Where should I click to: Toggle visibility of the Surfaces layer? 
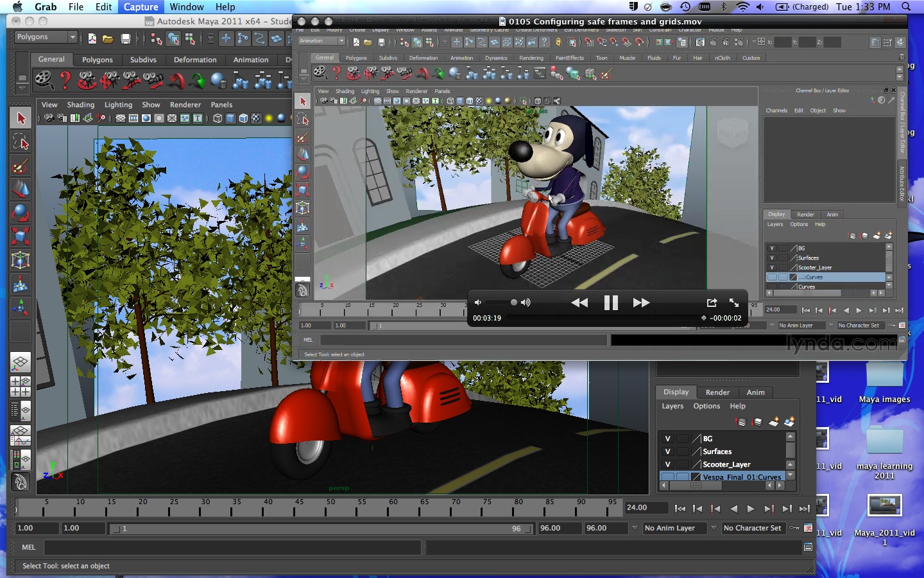click(x=667, y=451)
